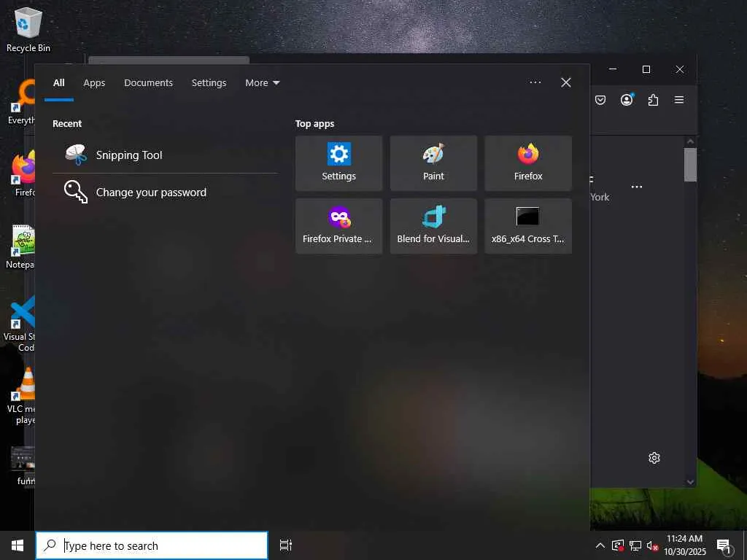
Task: Open the Windows Start menu
Action: (x=18, y=545)
